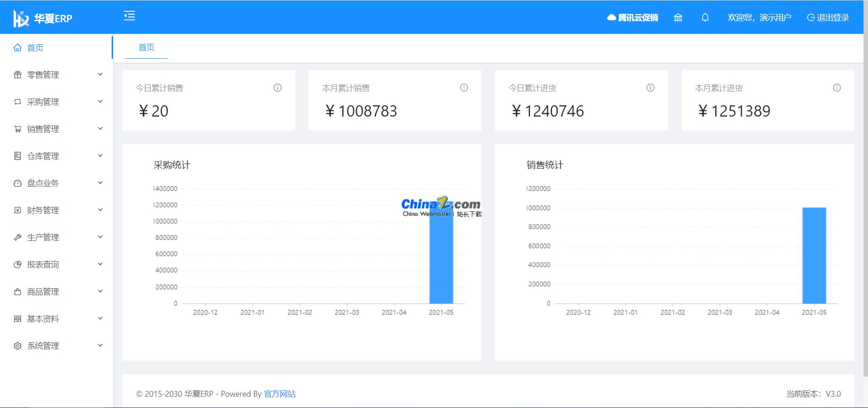Expand the 商品管理 menu chevron
Viewport: 868px width, 408px height.
[x=100, y=291]
